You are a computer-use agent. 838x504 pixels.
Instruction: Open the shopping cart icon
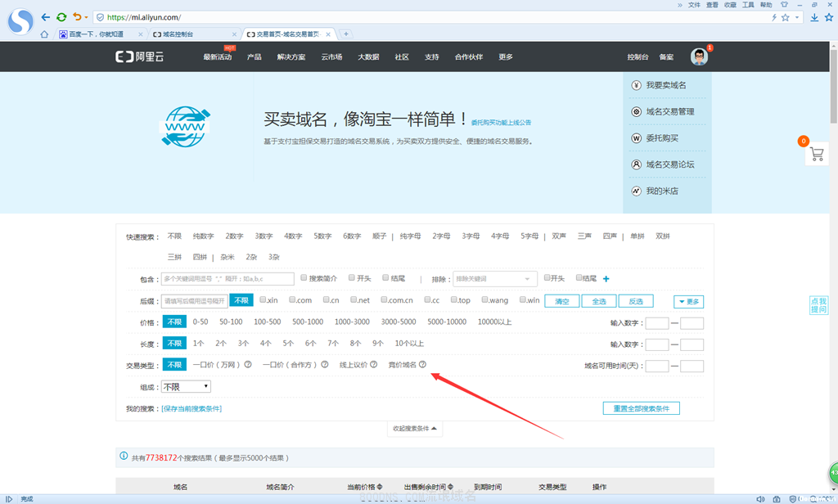point(817,155)
